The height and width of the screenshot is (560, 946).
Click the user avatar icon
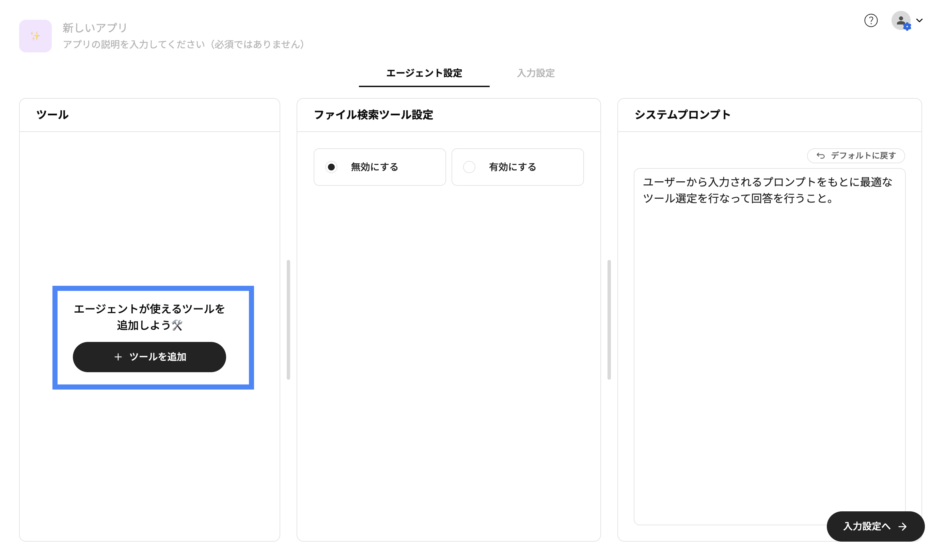pos(901,20)
